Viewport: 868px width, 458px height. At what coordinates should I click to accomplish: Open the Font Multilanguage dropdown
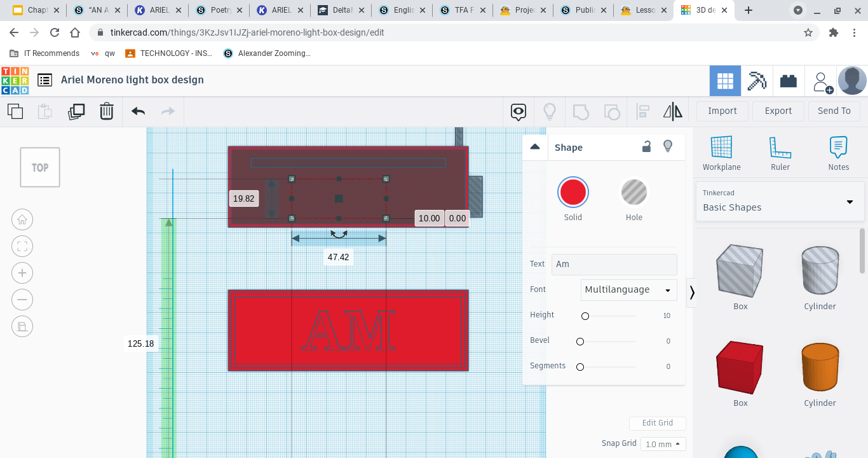point(628,290)
